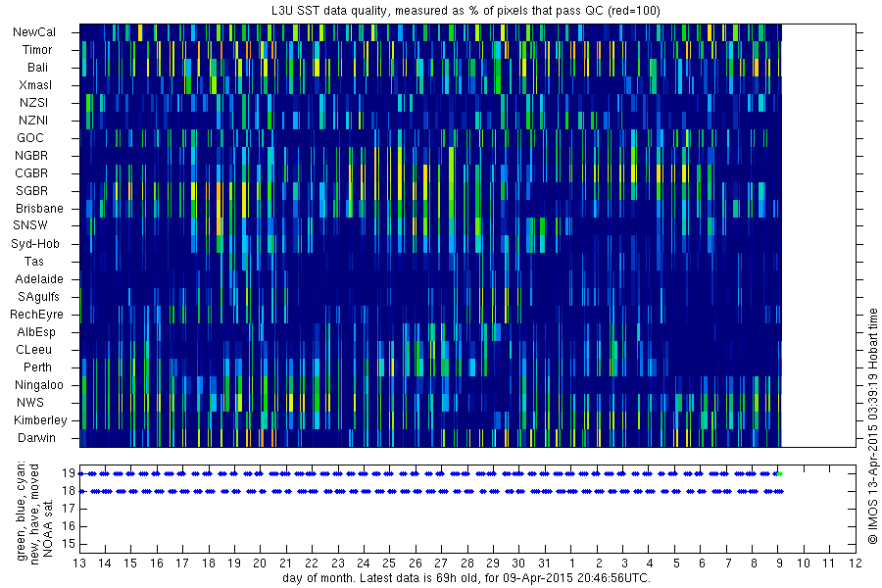
Task: Click day 31 on the time axis
Action: tap(545, 563)
